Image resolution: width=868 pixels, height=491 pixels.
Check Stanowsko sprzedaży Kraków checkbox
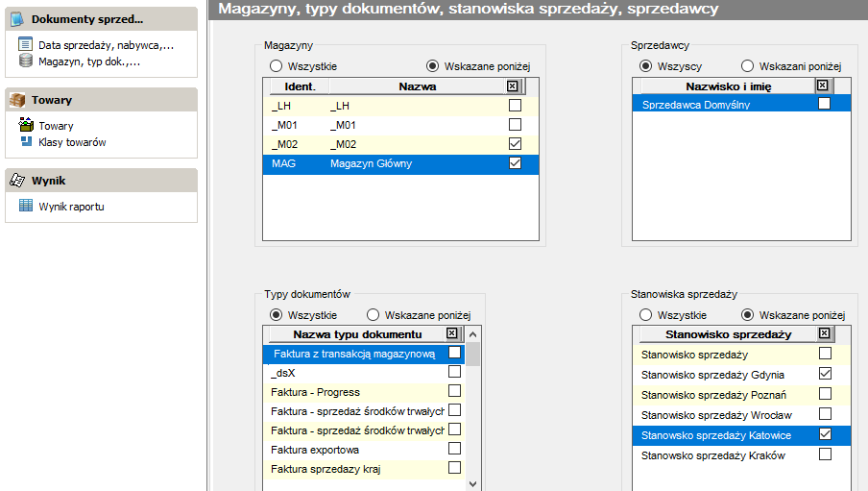click(825, 454)
